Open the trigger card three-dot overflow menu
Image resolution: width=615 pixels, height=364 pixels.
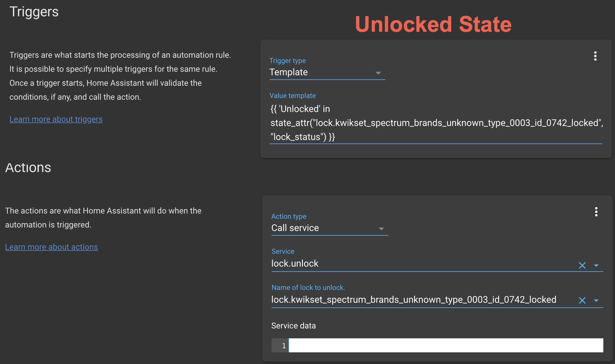click(x=595, y=56)
